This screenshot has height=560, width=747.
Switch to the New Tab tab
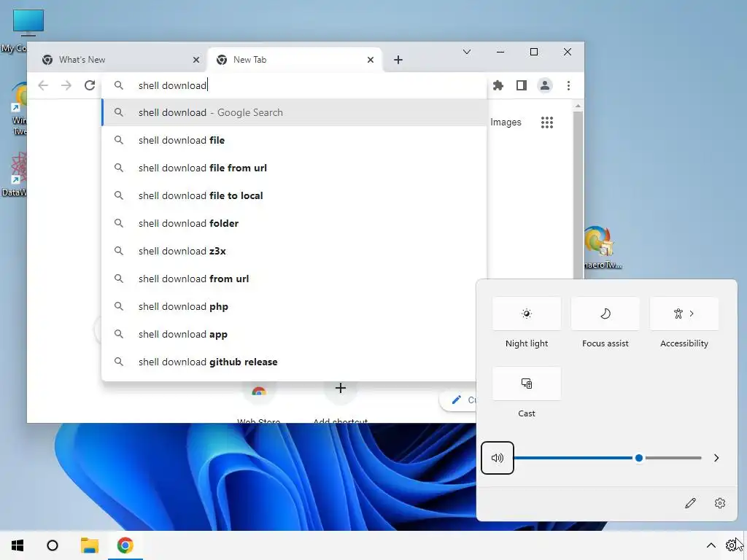(x=295, y=60)
